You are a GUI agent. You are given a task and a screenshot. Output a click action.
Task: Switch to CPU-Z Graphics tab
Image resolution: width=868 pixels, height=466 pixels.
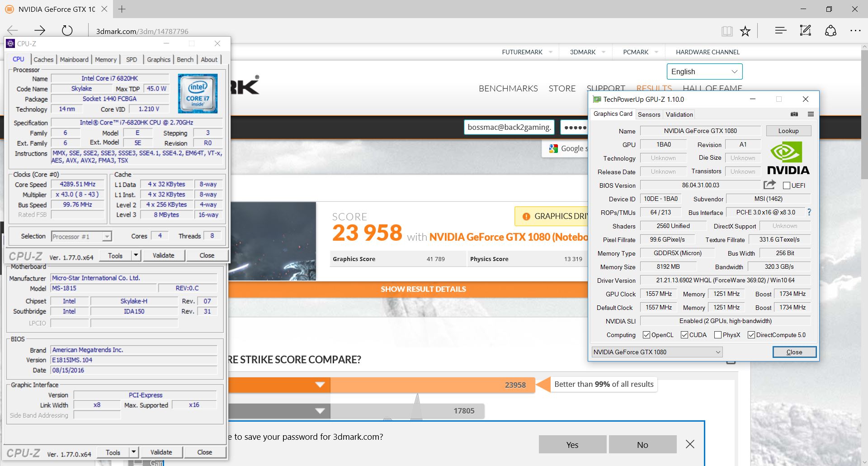(x=159, y=59)
